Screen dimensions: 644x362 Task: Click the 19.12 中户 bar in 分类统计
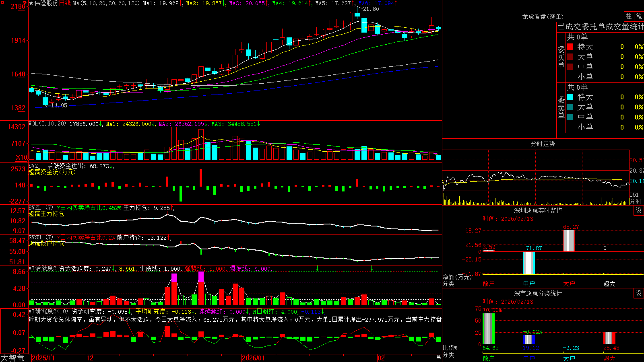click(529, 339)
